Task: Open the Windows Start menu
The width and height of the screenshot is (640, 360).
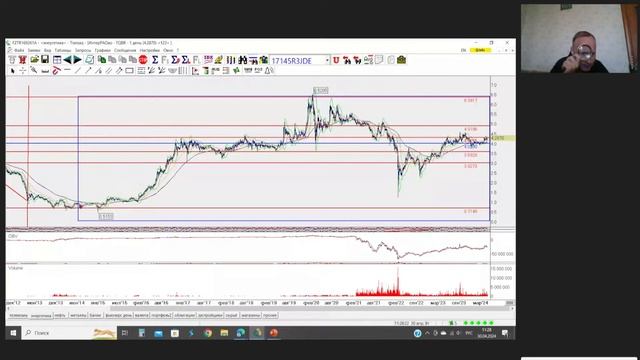Action: [13, 333]
